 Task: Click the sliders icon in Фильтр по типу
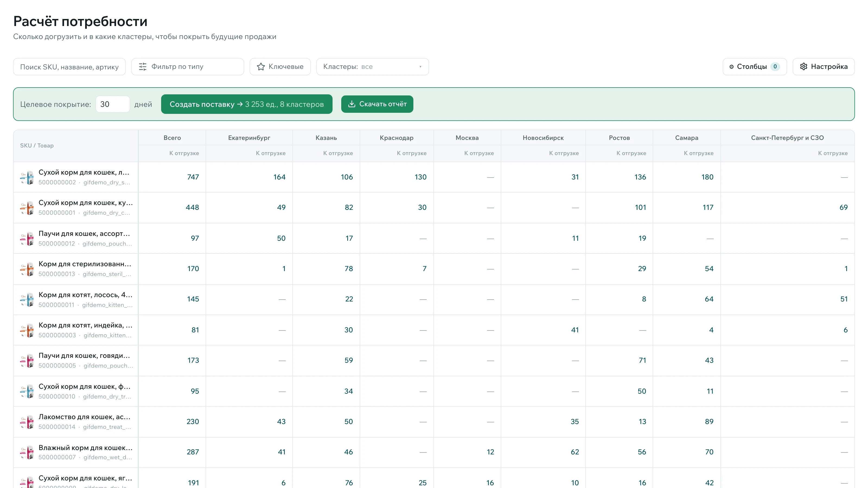(x=142, y=67)
